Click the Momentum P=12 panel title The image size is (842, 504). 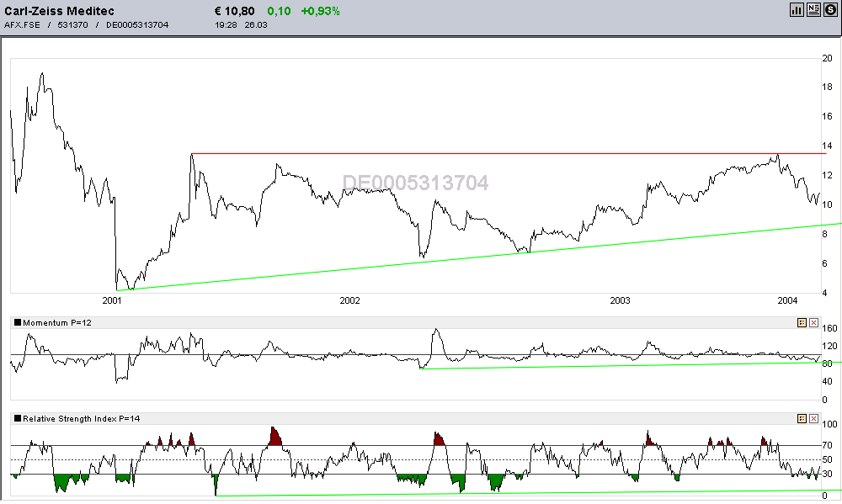(x=57, y=322)
